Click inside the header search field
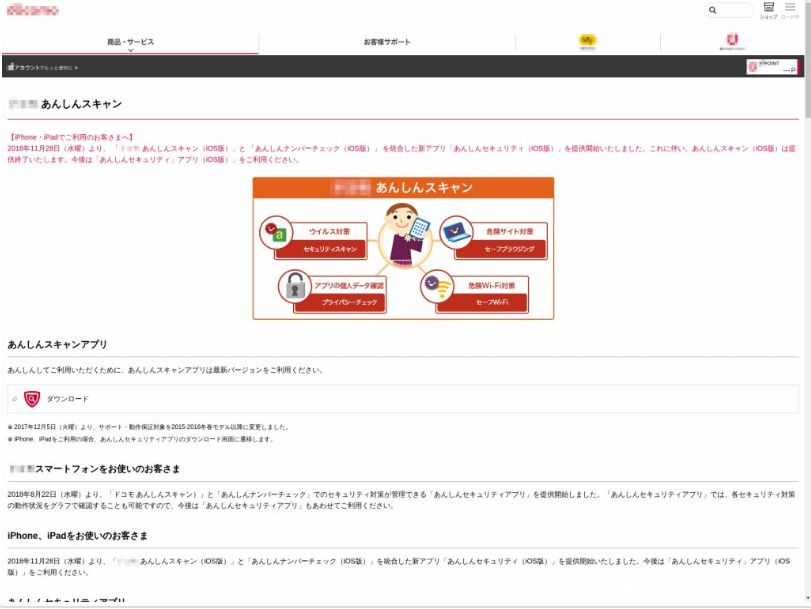The height and width of the screenshot is (609, 811). [735, 10]
